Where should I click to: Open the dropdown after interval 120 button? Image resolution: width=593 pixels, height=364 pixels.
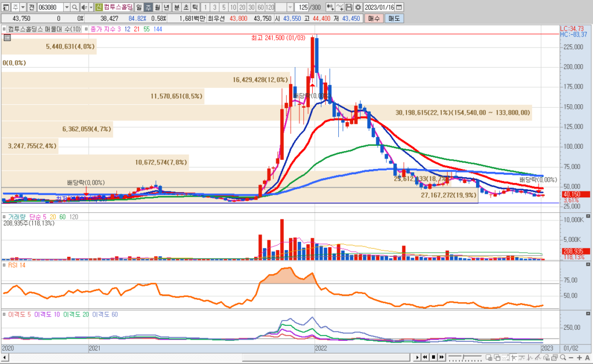pos(289,7)
